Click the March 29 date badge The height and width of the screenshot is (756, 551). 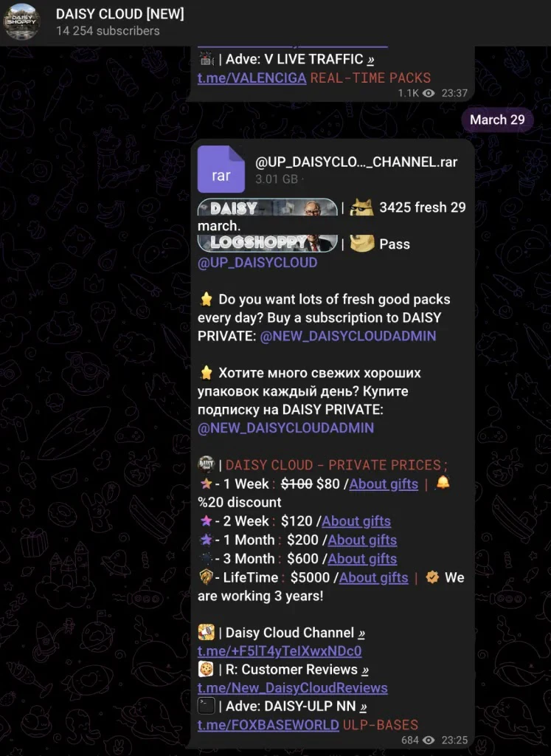pyautogui.click(x=497, y=120)
